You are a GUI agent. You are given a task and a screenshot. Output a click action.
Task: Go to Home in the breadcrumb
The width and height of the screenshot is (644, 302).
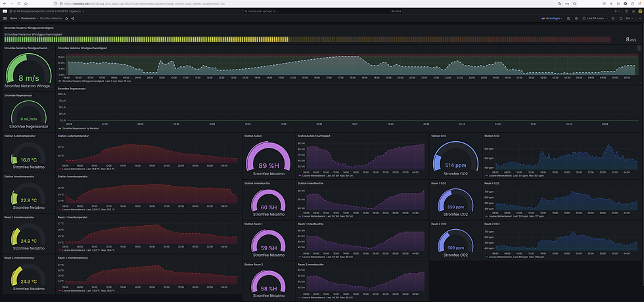[x=14, y=18]
